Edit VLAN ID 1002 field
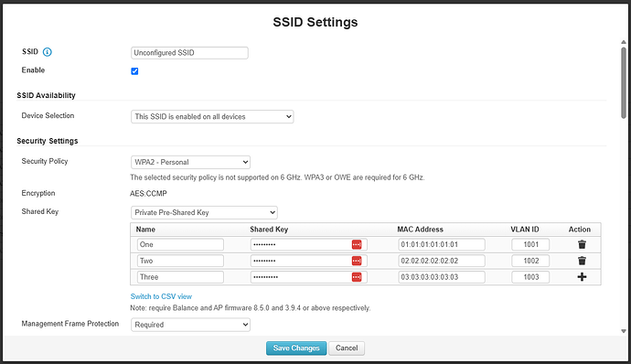This screenshot has width=631, height=364. [530, 261]
